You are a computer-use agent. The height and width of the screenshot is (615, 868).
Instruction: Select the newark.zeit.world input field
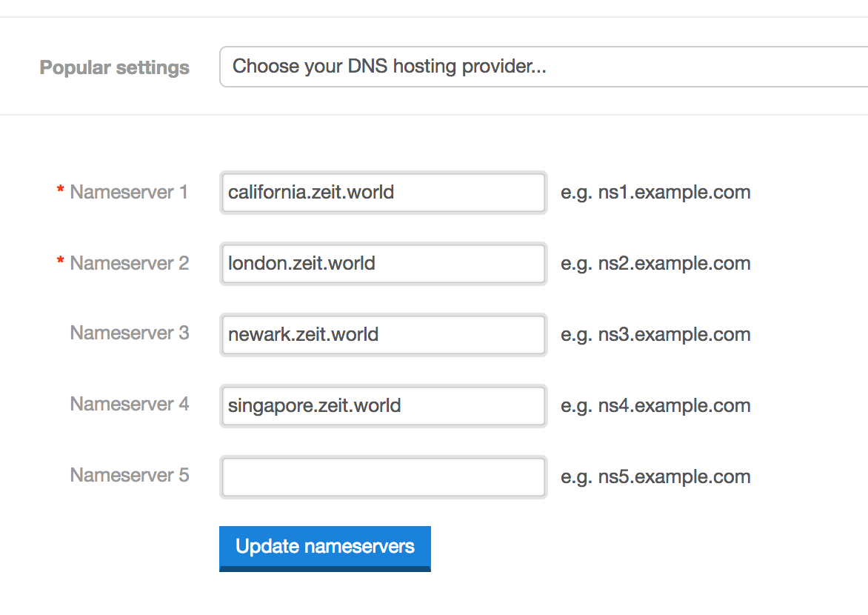click(383, 335)
